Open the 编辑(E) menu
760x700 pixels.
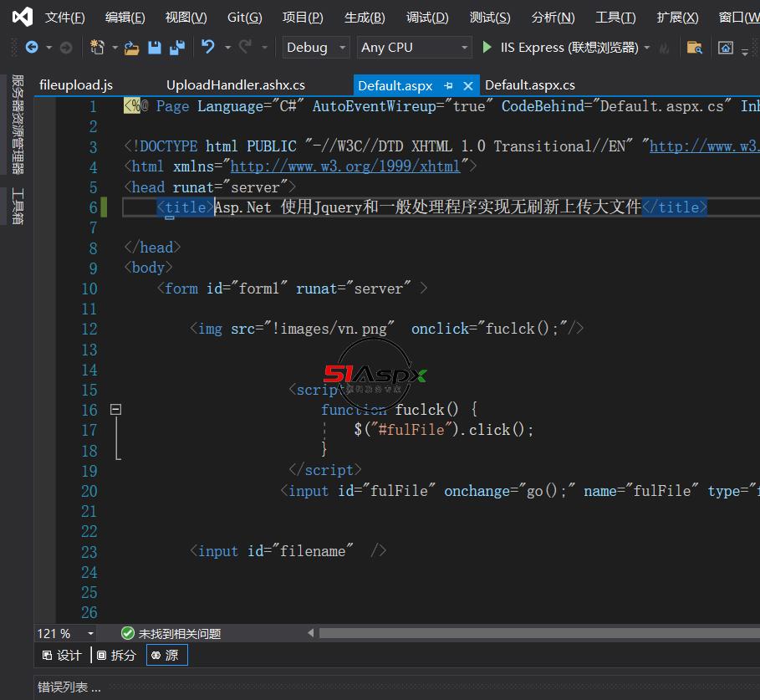[125, 18]
